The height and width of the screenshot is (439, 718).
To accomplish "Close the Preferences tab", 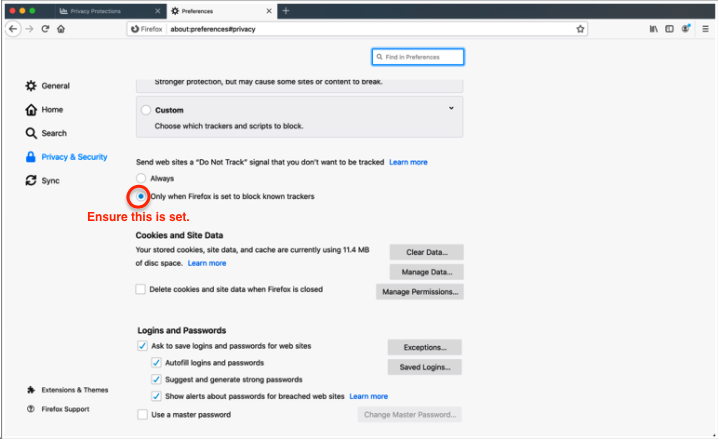I will click(x=269, y=11).
